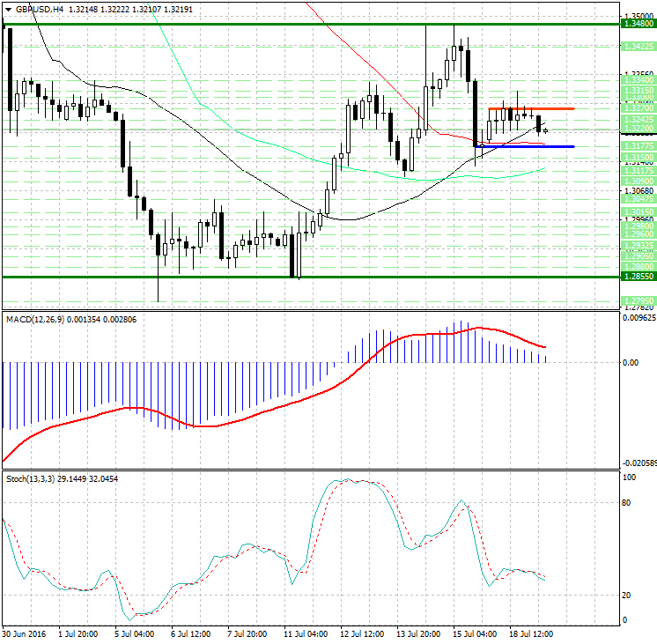Click the 15 Jul 04:00 time label

(475, 633)
